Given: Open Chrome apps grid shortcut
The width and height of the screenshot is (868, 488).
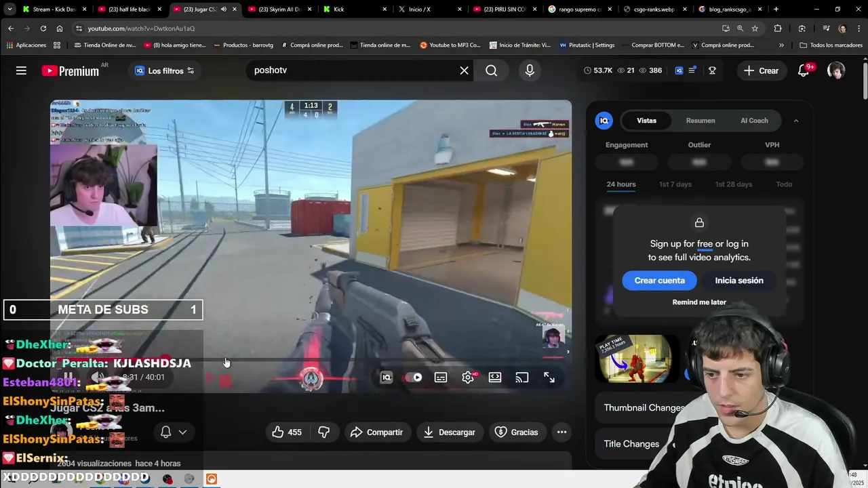Looking at the screenshot, I should 57,45.
